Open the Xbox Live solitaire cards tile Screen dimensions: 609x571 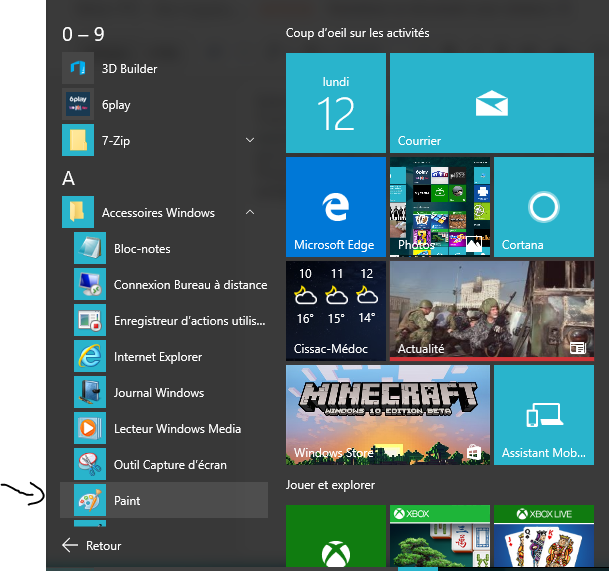coord(544,536)
